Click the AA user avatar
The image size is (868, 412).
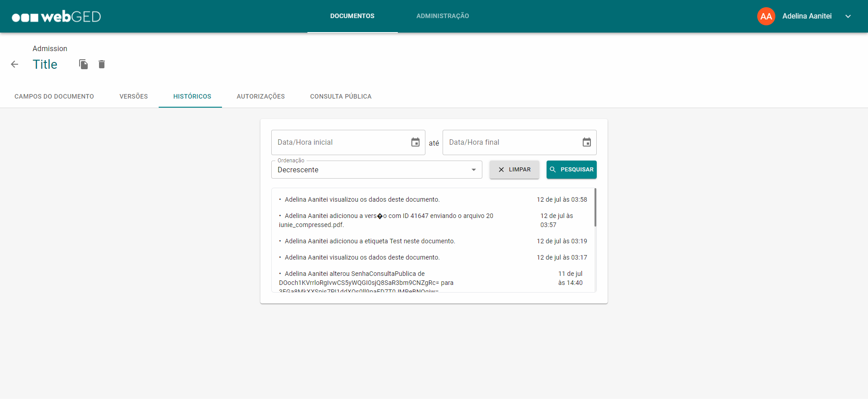(x=766, y=16)
